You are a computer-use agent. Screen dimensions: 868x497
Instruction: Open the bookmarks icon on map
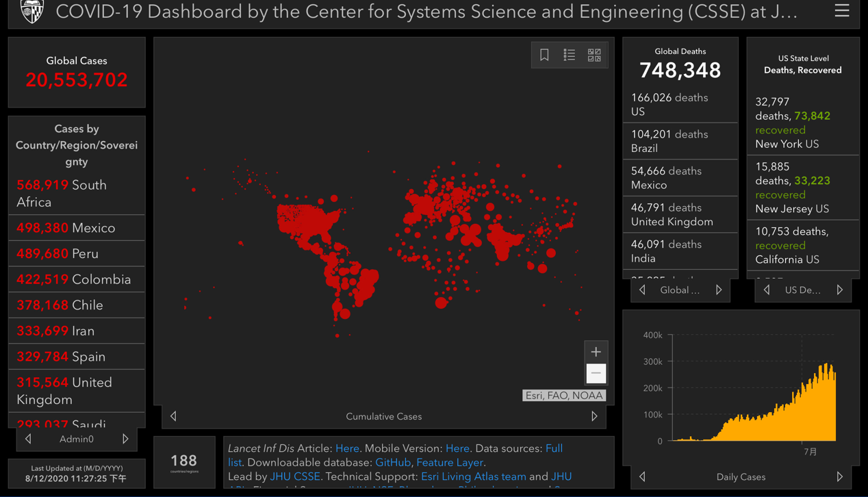click(544, 55)
